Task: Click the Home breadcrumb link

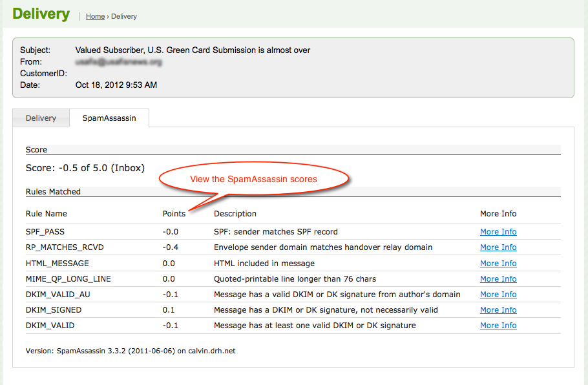Action: (95, 16)
